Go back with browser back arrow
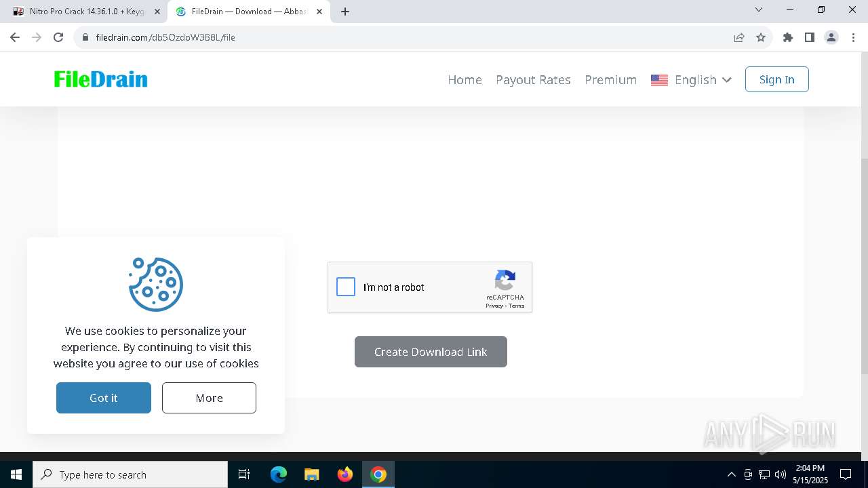The image size is (868, 488). 15,37
